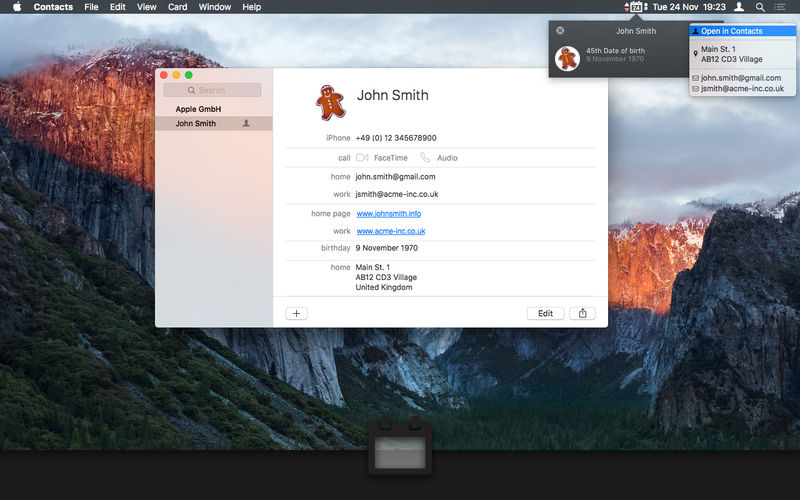Open www.acme-inc.co.uk work link
This screenshot has width=800, height=500.
coord(391,231)
